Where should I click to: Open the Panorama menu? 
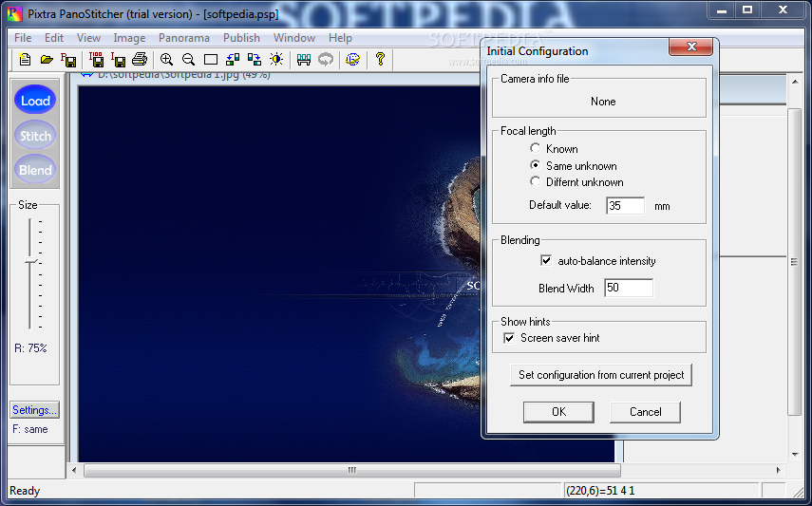pos(184,38)
